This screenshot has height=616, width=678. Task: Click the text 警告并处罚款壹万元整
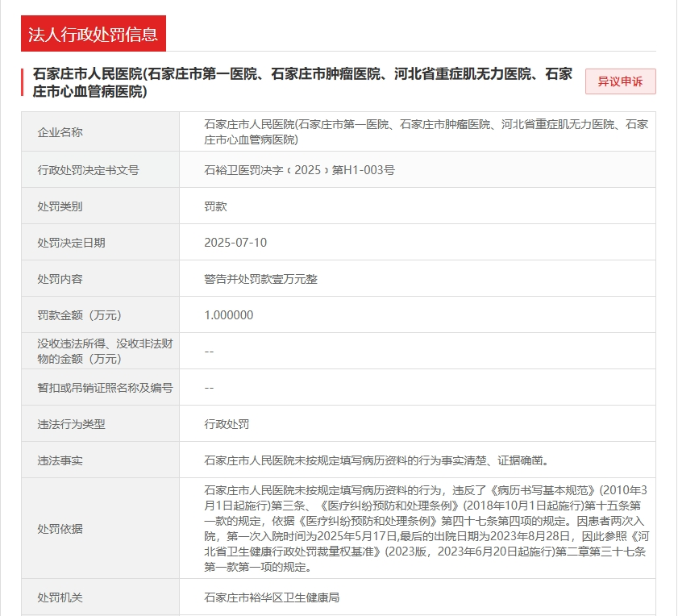(260, 279)
